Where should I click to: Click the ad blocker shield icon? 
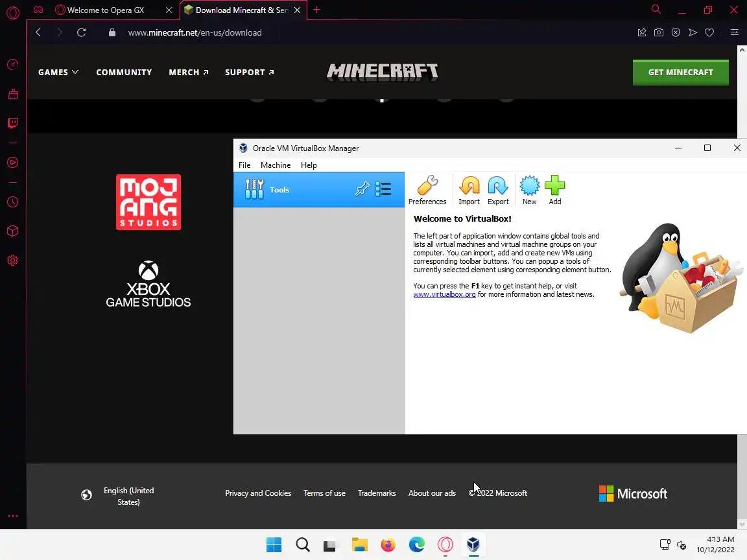point(676,32)
